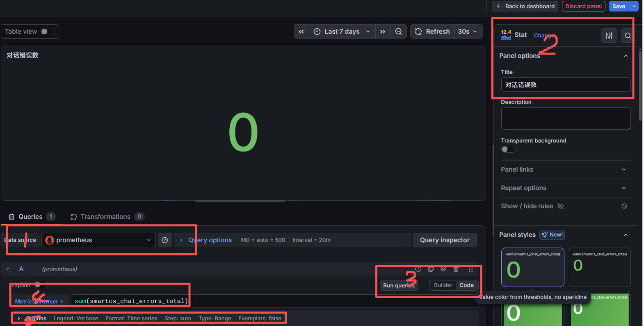Viewport: 644px width, 326px height.
Task: Click the Transformations tab icon
Action: (74, 217)
